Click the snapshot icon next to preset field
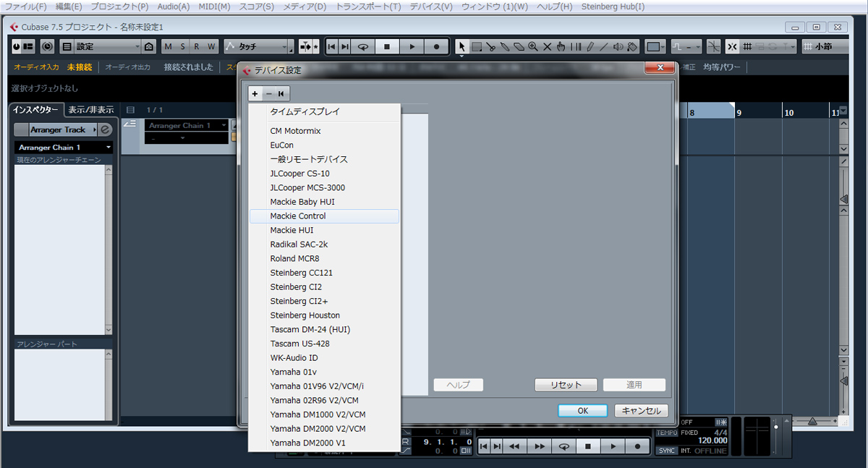 [149, 46]
